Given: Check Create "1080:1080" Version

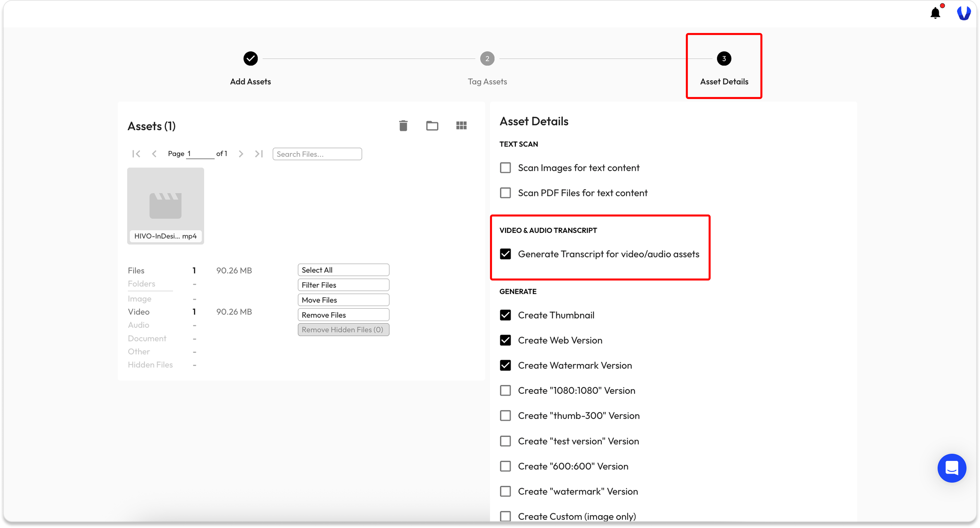Looking at the screenshot, I should 505,390.
